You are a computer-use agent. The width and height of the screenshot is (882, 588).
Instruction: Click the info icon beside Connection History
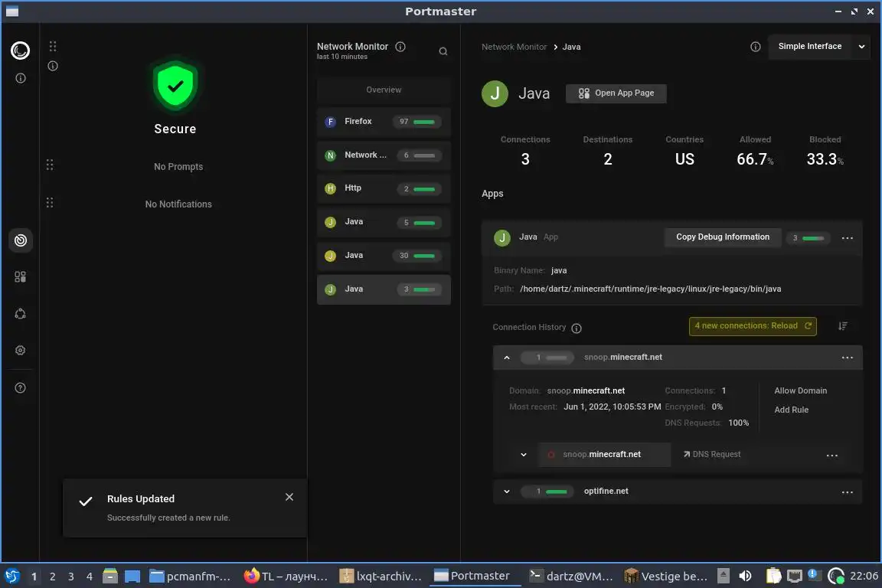pyautogui.click(x=577, y=328)
